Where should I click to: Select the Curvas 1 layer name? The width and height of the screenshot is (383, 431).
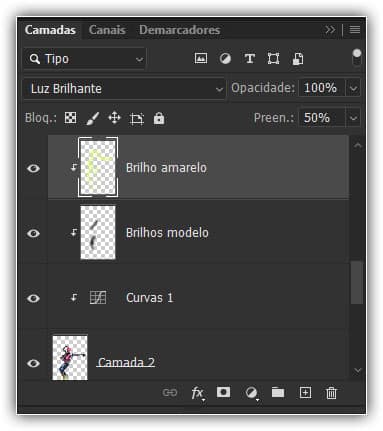pyautogui.click(x=150, y=298)
